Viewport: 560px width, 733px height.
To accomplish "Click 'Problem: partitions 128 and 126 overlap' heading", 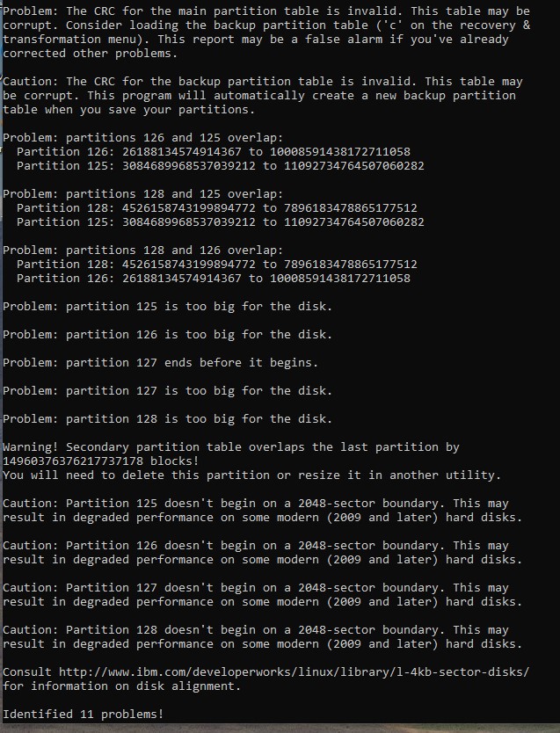I will (x=143, y=250).
